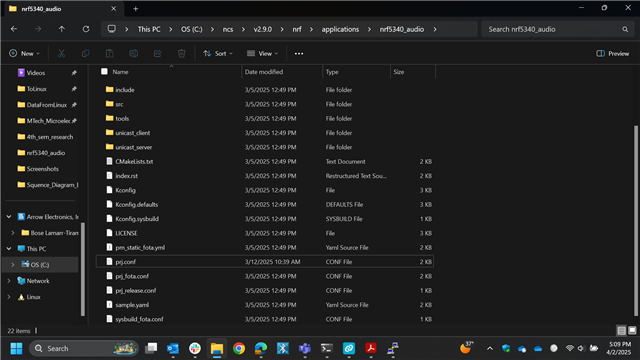
Task: Open the View options dropdown
Action: click(x=262, y=53)
